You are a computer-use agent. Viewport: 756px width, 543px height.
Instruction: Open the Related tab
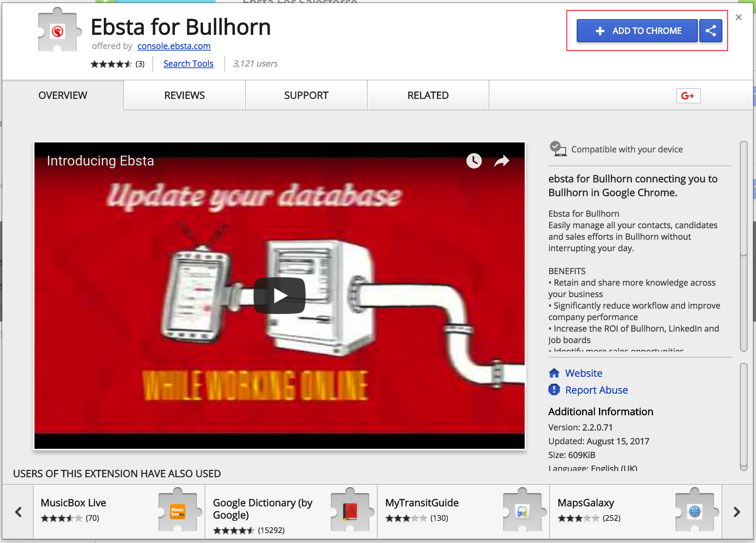428,95
